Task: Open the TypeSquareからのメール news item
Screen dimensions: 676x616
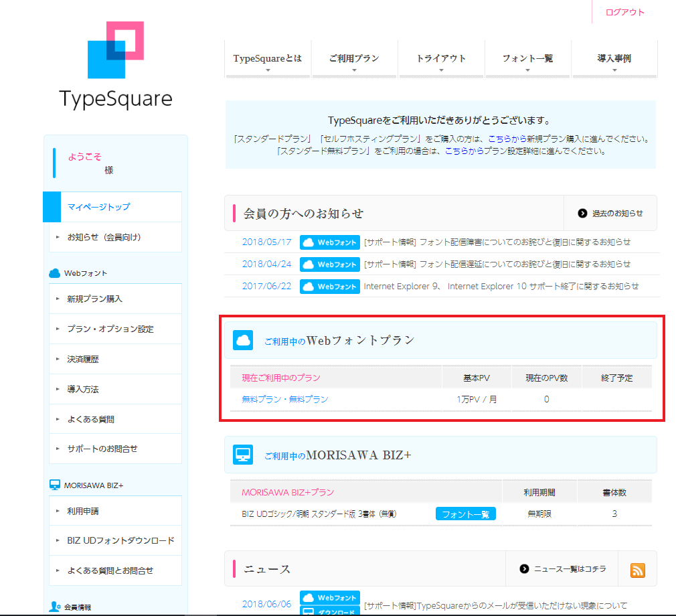Action: pyautogui.click(x=495, y=605)
